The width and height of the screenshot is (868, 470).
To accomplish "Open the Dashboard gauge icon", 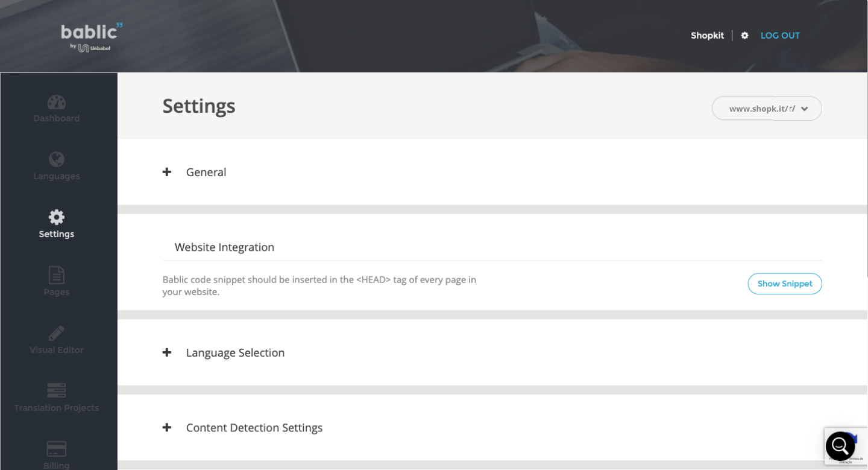I will click(57, 102).
